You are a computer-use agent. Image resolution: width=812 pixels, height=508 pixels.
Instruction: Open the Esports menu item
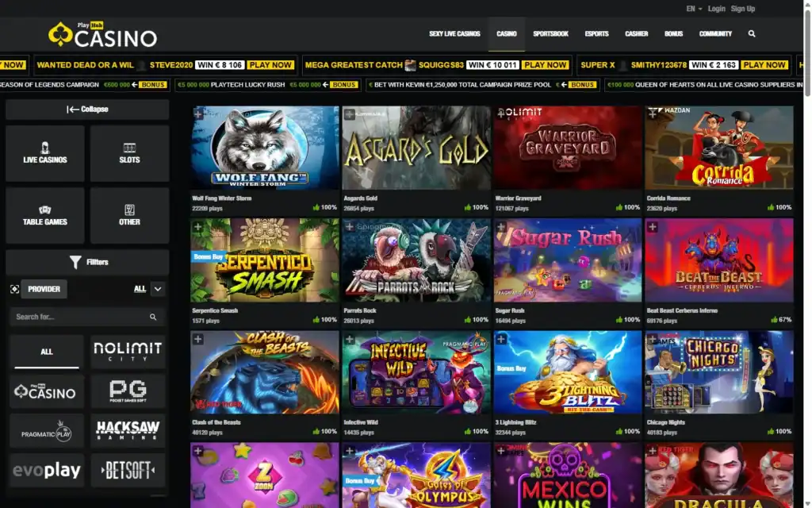pos(596,33)
